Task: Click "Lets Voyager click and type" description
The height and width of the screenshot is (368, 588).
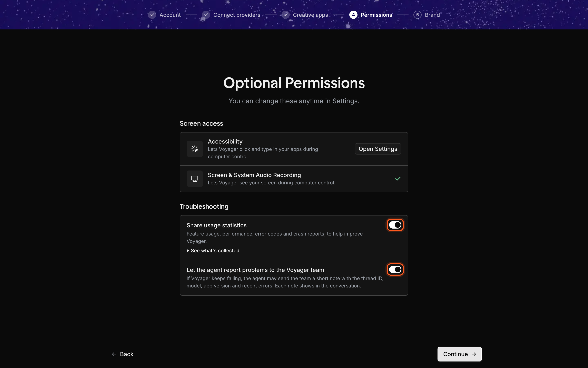Action: pos(263,153)
